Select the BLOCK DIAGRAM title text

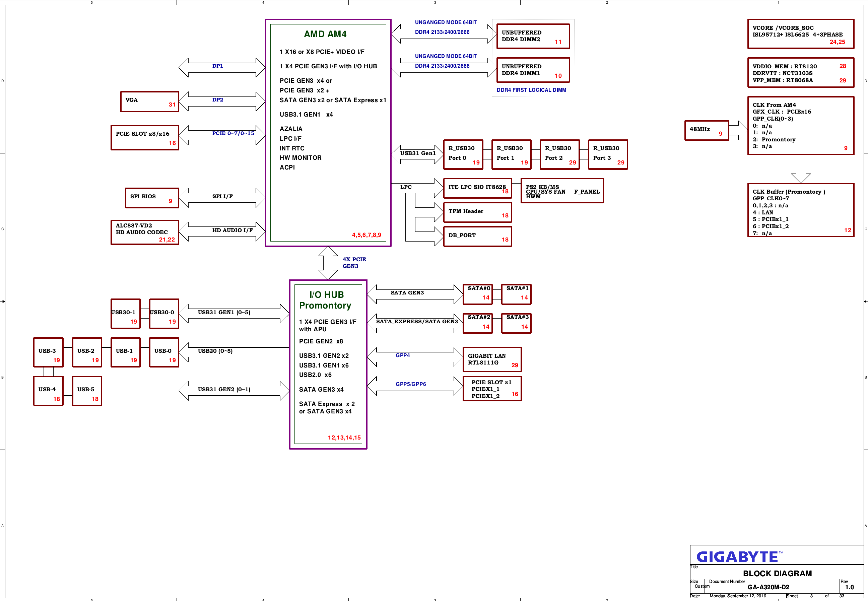point(777,574)
